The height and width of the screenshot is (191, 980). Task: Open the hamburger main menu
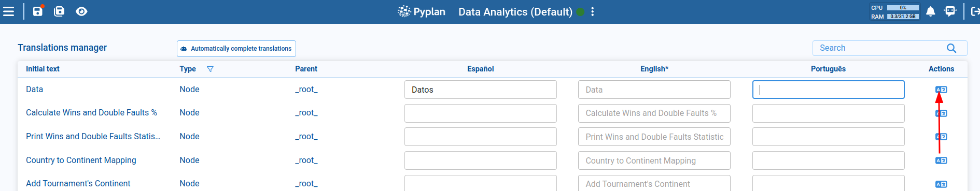click(x=8, y=11)
